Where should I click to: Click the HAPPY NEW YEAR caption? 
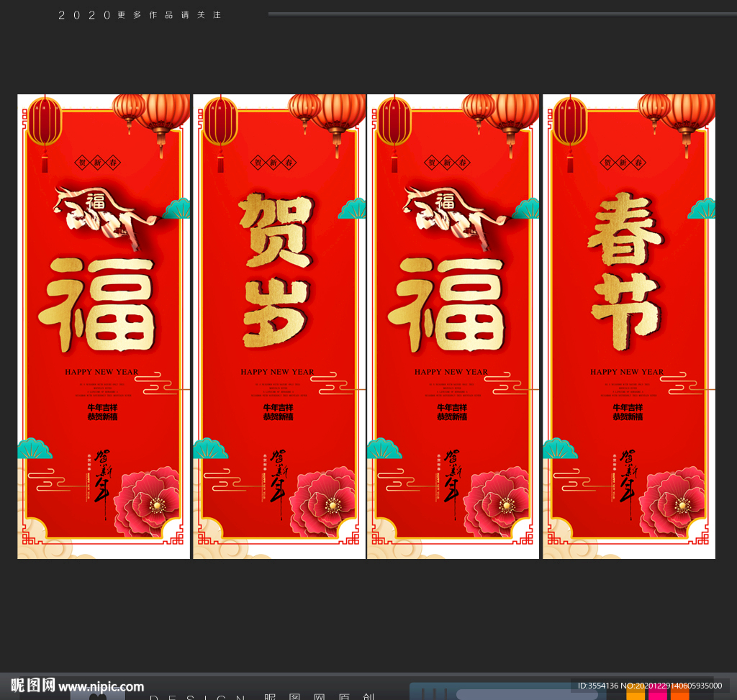click(101, 372)
